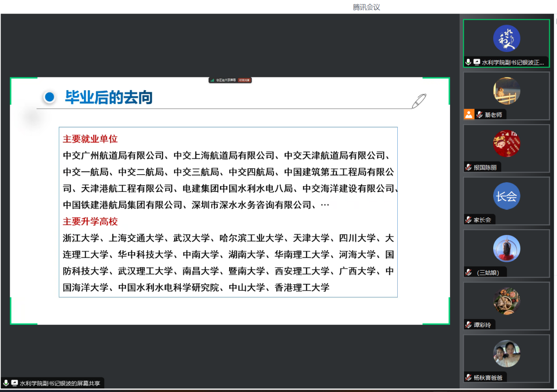Select the 水利人 presenter avatar
This screenshot has height=392, width=557.
coord(506,39)
